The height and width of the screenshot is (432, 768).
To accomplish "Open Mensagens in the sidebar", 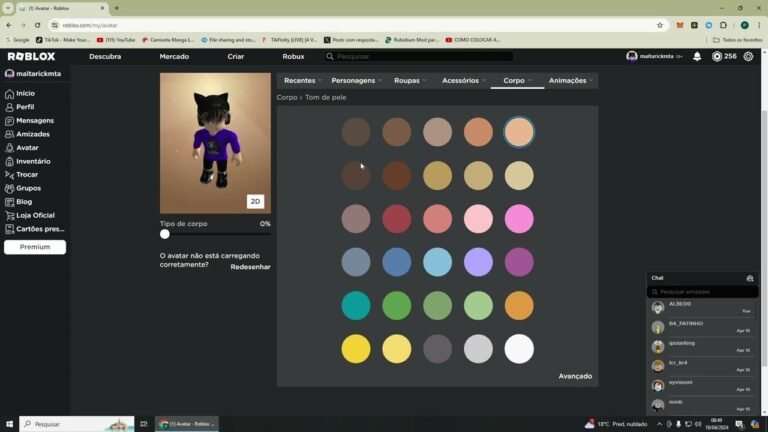I will click(29, 120).
